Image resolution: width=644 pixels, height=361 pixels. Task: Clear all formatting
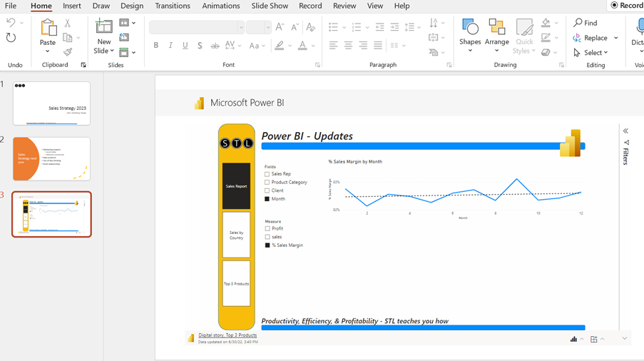tap(310, 27)
